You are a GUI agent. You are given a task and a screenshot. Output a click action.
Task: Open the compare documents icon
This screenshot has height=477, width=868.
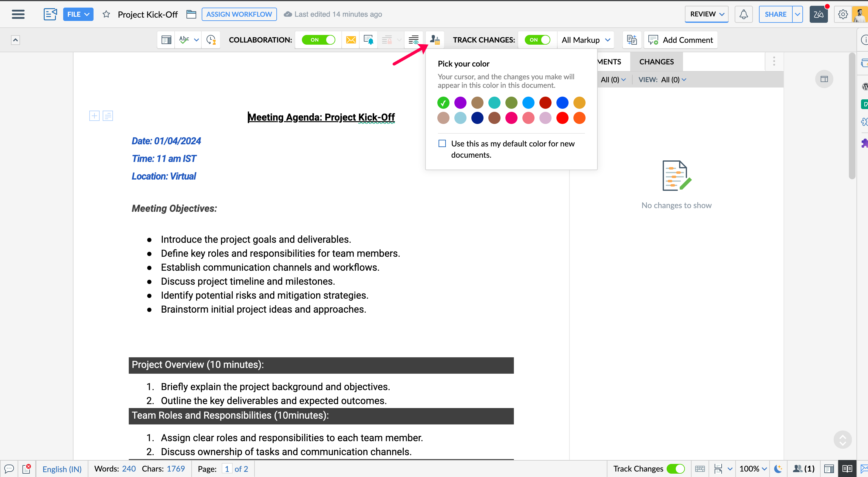coord(632,40)
